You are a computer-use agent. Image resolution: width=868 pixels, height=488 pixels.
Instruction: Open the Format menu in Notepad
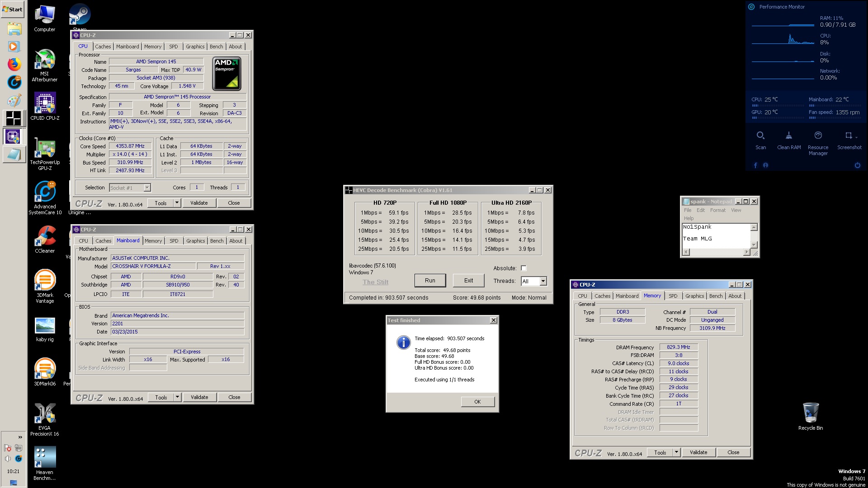(717, 210)
